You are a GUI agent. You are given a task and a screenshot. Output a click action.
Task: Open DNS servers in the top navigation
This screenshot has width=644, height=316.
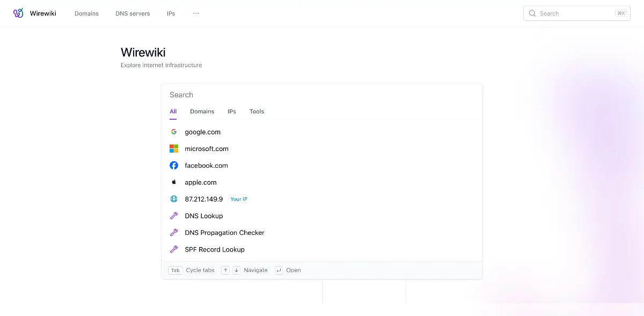tap(133, 13)
